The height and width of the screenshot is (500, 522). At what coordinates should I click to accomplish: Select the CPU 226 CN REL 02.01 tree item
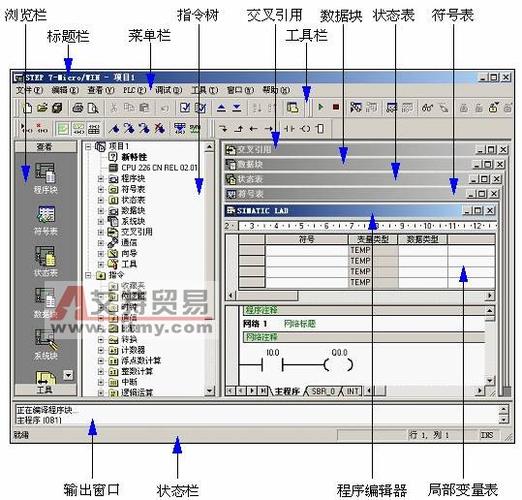point(159,168)
